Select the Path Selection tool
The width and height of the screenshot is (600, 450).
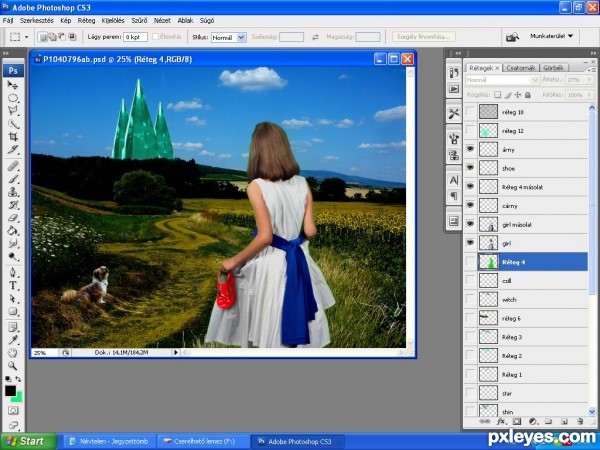click(13, 298)
